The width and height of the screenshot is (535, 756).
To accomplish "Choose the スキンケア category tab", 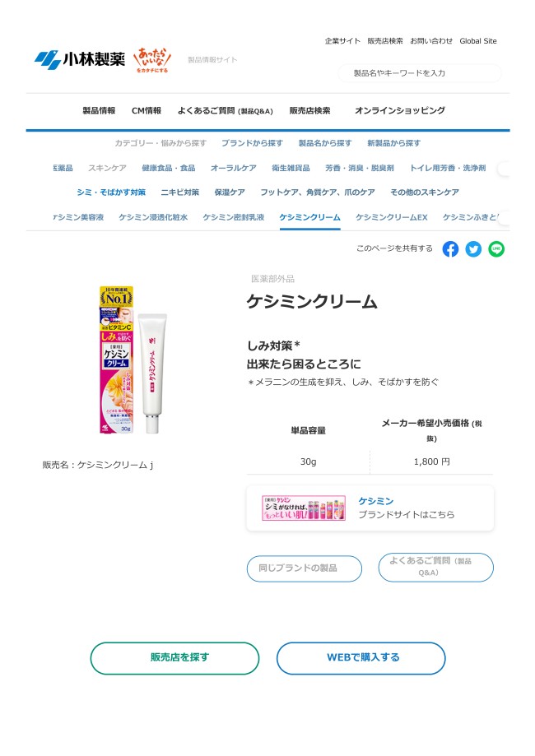I will click(x=107, y=168).
